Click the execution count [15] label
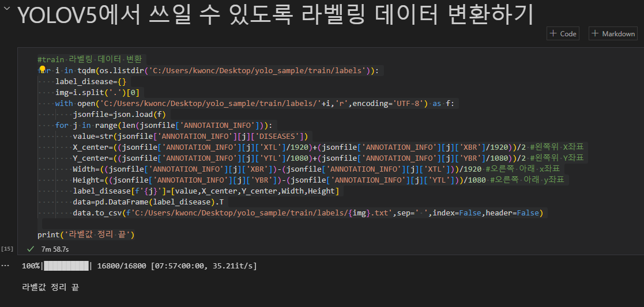Image resolution: width=644 pixels, height=307 pixels. (x=7, y=249)
